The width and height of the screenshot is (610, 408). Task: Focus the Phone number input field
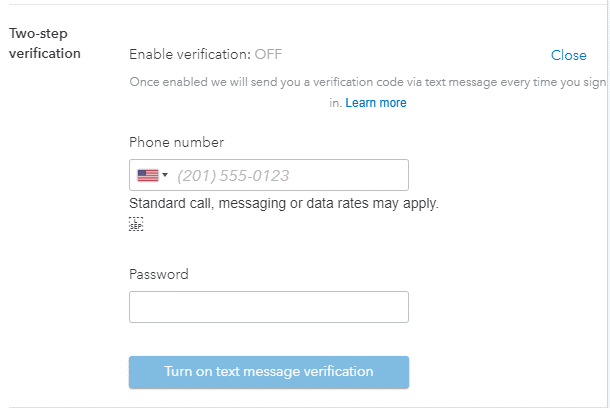[288, 175]
